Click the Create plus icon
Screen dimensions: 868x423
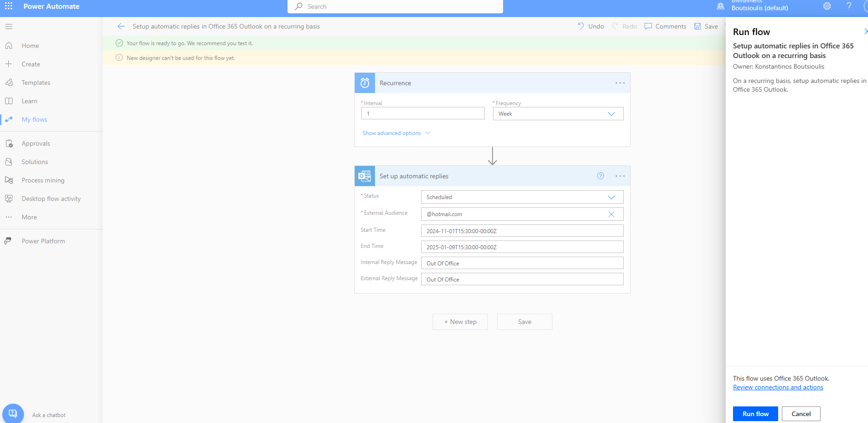pos(9,64)
